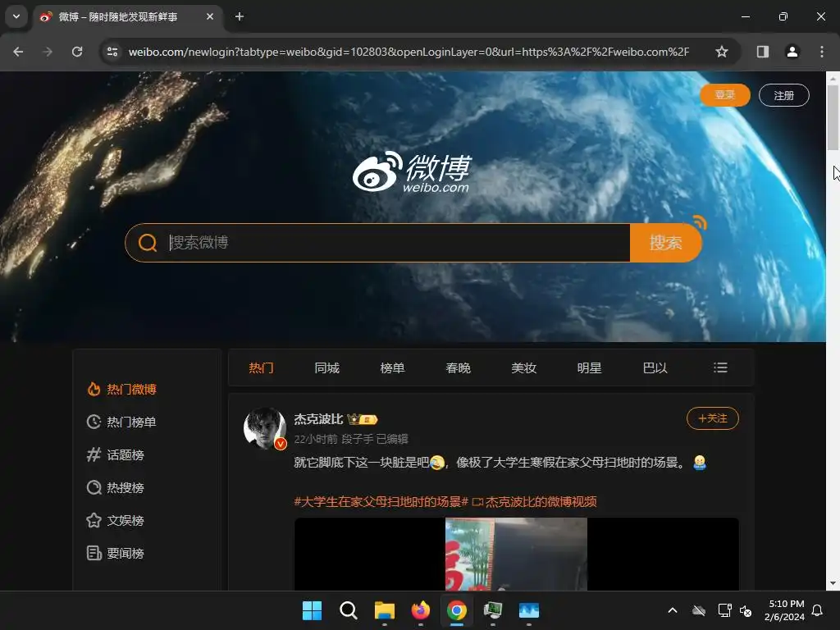Click the Chrome taskbar icon
840x630 pixels.
click(x=457, y=610)
